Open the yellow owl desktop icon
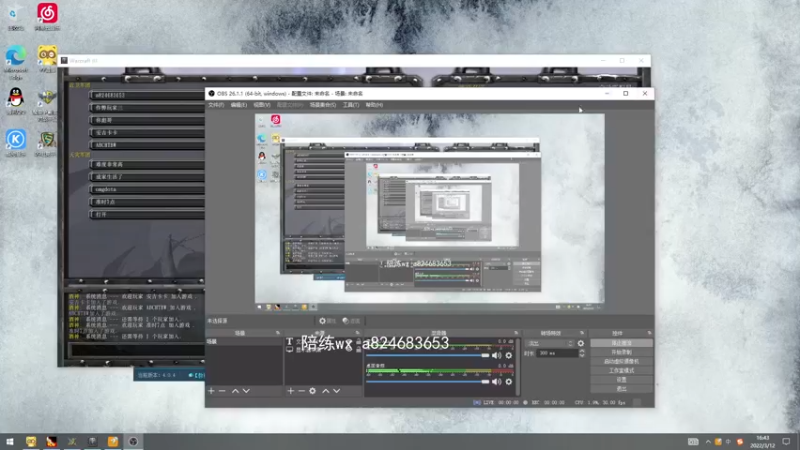 (47, 59)
